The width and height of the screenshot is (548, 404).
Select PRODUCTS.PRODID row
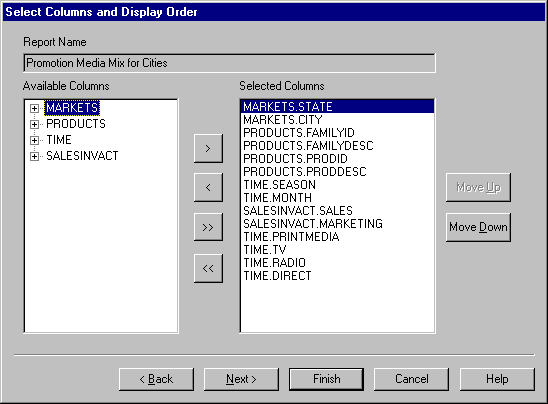point(338,159)
